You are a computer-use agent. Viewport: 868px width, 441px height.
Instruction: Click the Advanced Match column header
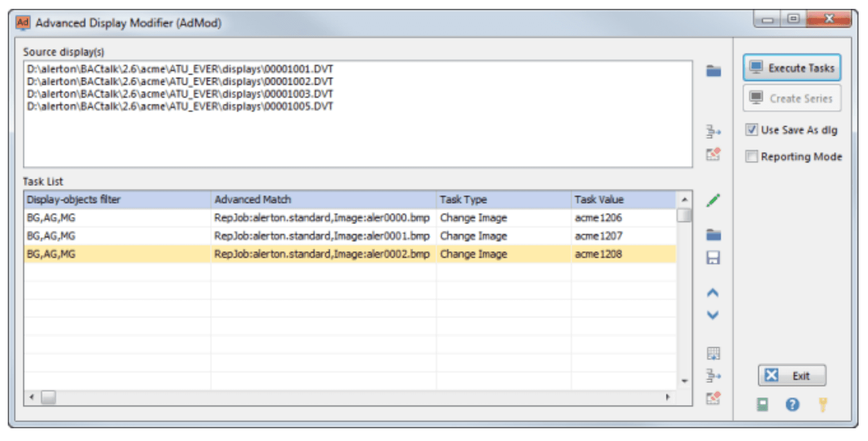point(323,200)
